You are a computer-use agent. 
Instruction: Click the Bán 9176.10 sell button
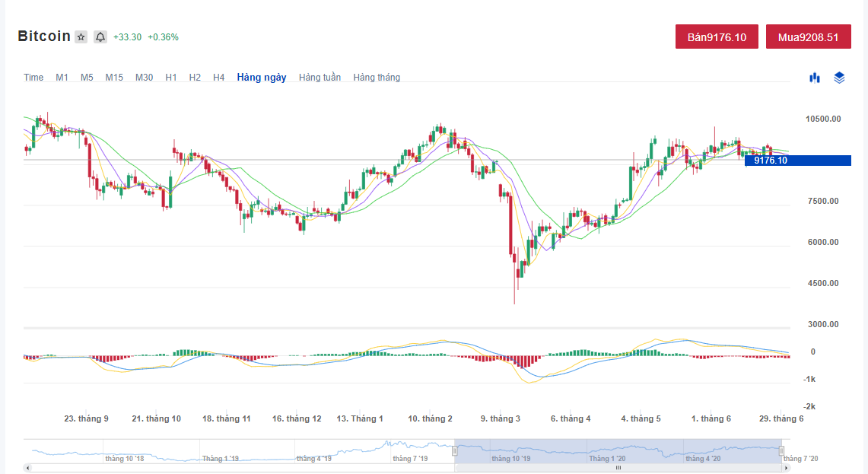(717, 37)
